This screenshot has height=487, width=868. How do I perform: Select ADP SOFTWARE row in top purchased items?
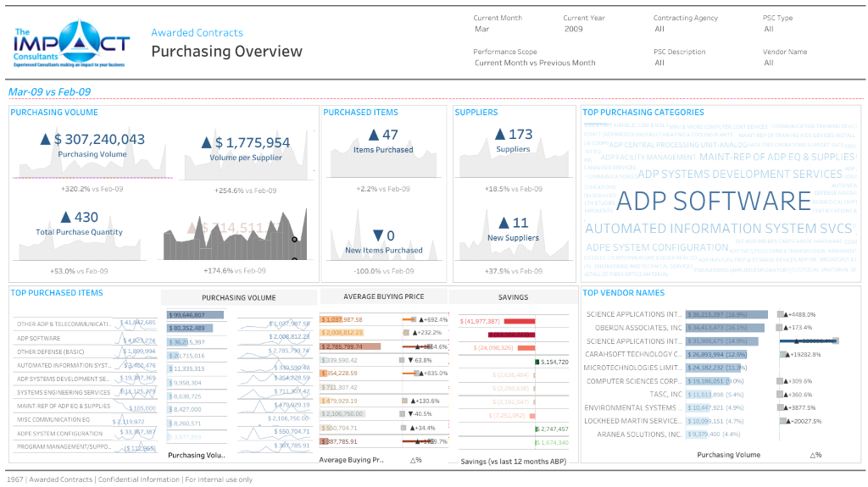point(38,338)
